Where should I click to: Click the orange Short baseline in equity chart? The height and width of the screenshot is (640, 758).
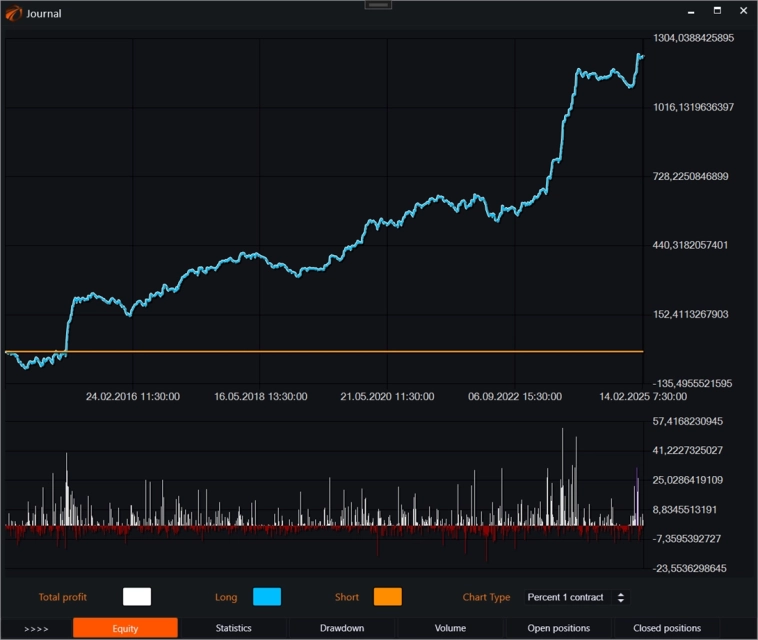click(x=350, y=352)
